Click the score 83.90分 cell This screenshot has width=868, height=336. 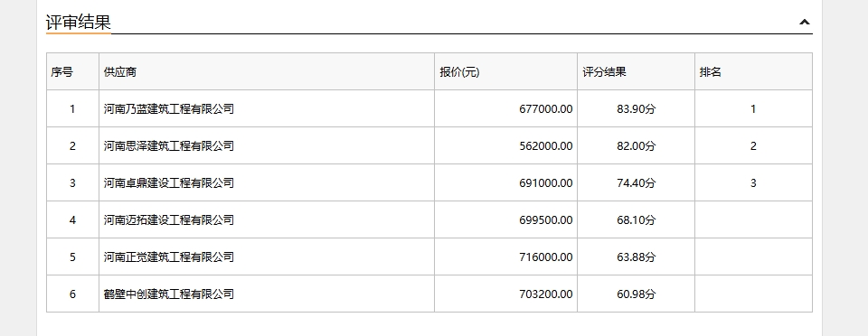[x=636, y=109]
